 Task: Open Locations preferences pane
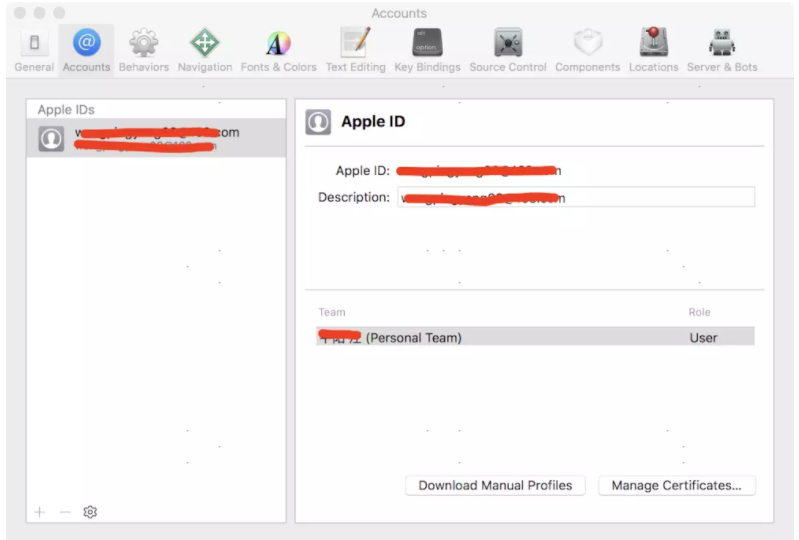653,50
